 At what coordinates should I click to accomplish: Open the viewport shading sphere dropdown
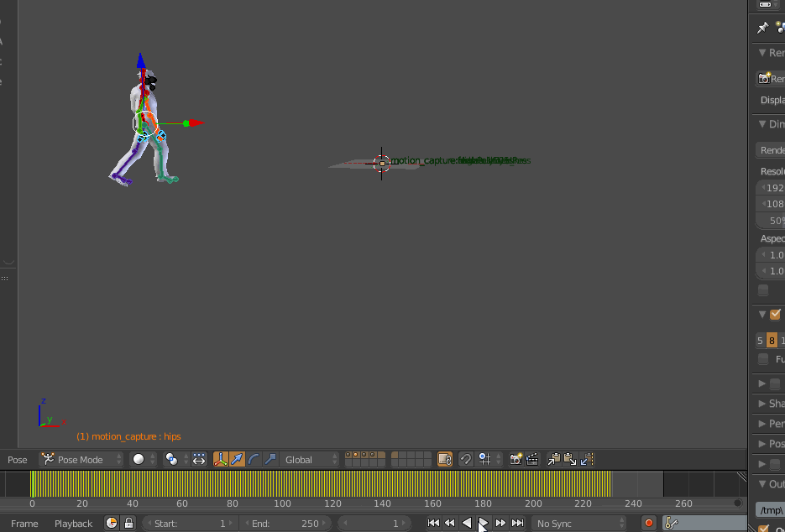pos(143,460)
